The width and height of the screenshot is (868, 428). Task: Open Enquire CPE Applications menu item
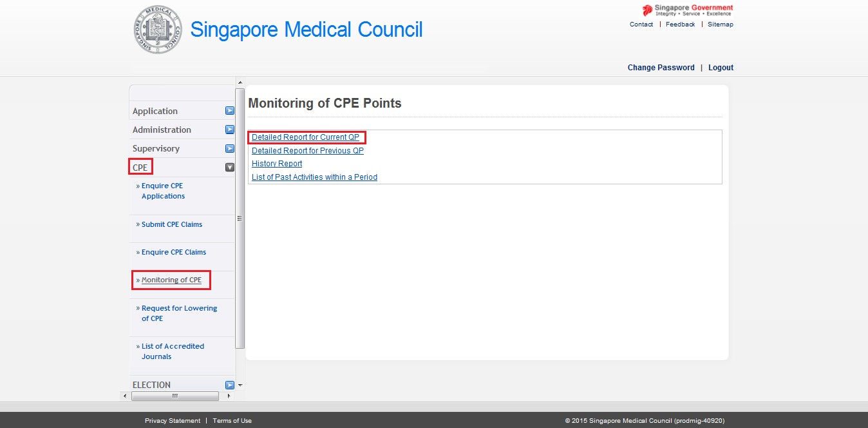click(x=163, y=191)
